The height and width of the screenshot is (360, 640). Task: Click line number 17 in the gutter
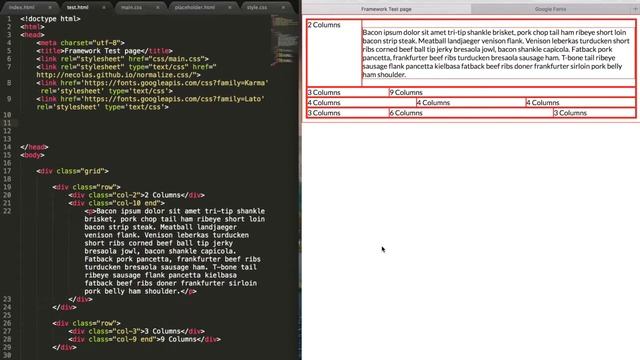point(7,171)
